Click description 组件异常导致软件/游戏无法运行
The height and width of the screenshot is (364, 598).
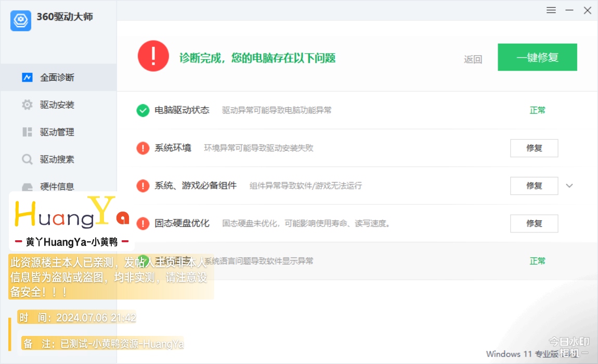tap(305, 186)
